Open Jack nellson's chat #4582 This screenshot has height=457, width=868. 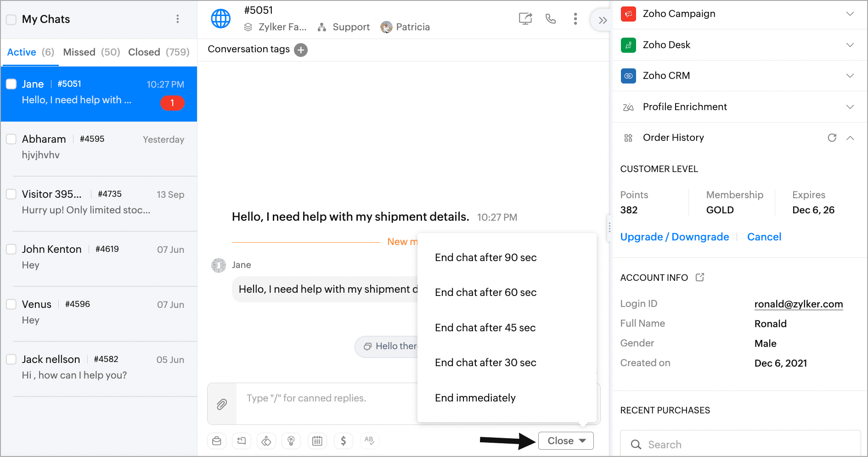pos(99,369)
